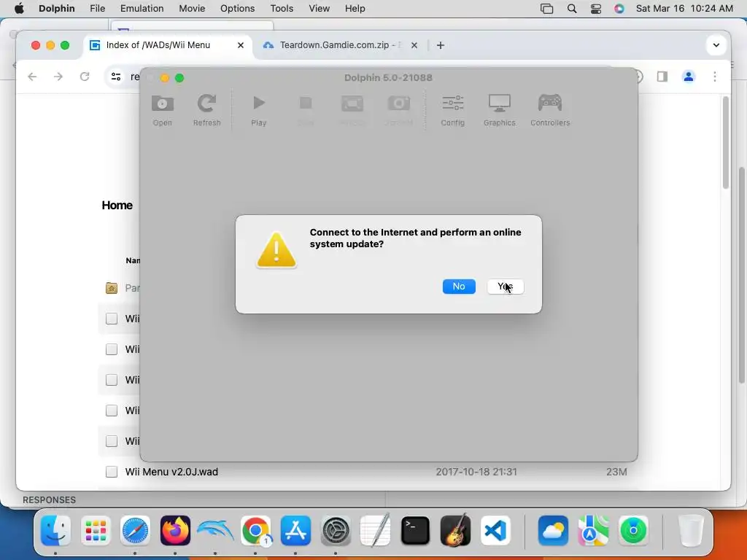Screen dimensions: 747x560
Task: Open Graphics settings in the Dolphin toolbar
Action: pos(499,110)
